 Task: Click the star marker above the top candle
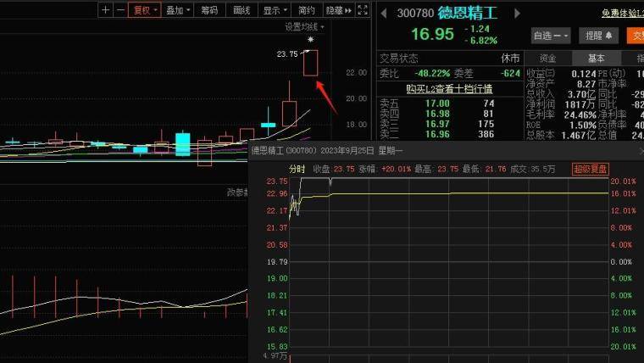310,40
